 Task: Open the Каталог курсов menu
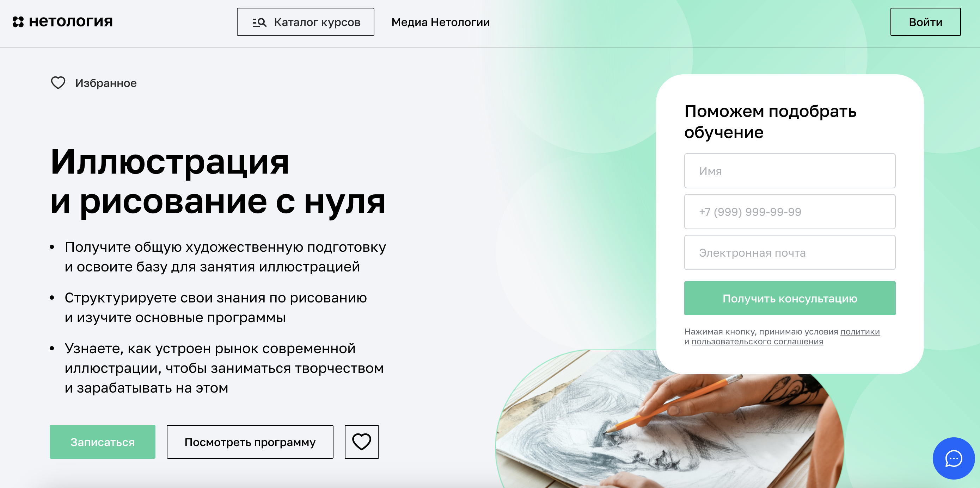click(306, 22)
